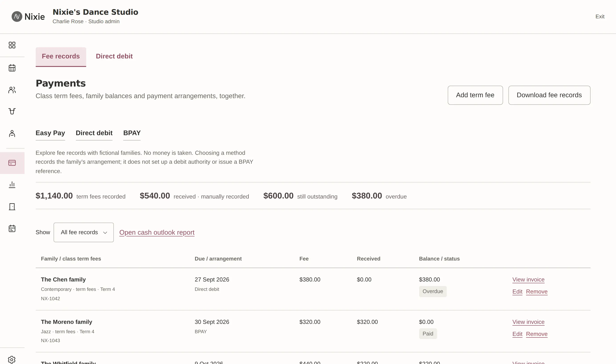The image size is (616, 364).
Task: Expand the All fee records dropdown
Action: click(x=84, y=232)
